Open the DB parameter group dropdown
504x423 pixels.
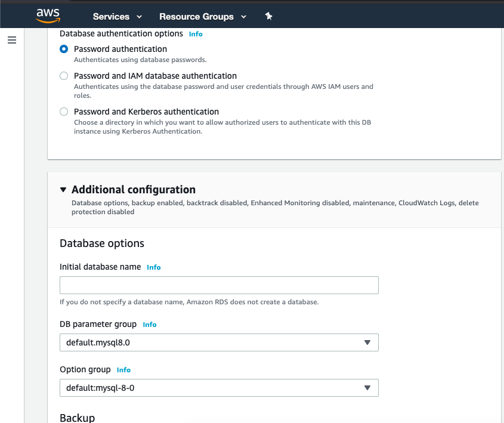(x=219, y=342)
